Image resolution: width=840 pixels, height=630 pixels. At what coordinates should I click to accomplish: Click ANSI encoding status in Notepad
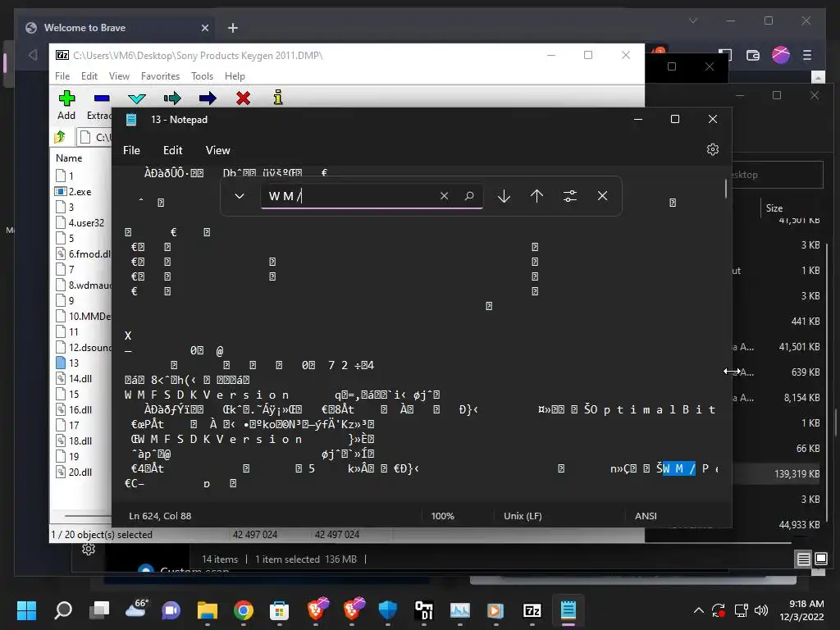click(x=646, y=516)
